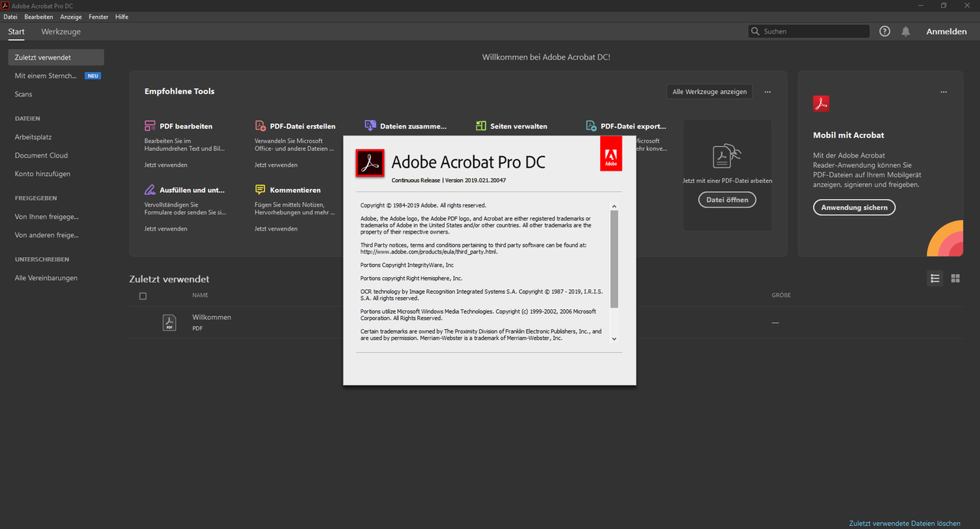The height and width of the screenshot is (529, 980).
Task: Click the Datei öffnen button
Action: [727, 200]
